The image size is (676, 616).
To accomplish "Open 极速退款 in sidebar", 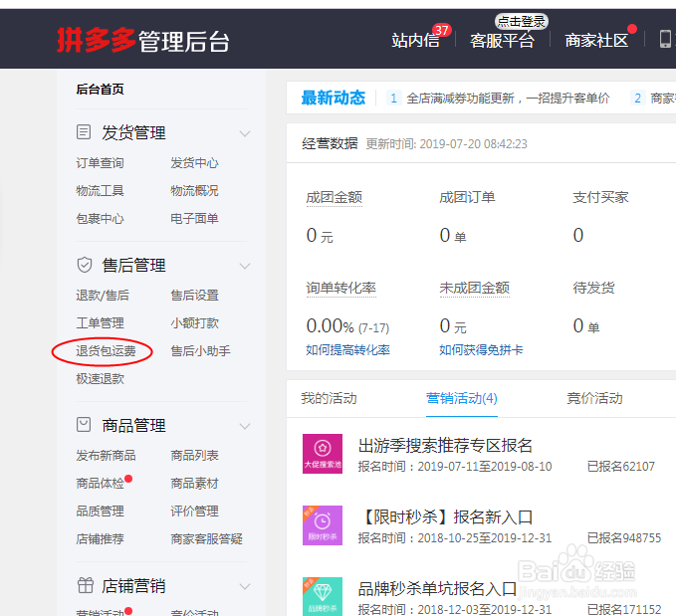I will pos(100,379).
